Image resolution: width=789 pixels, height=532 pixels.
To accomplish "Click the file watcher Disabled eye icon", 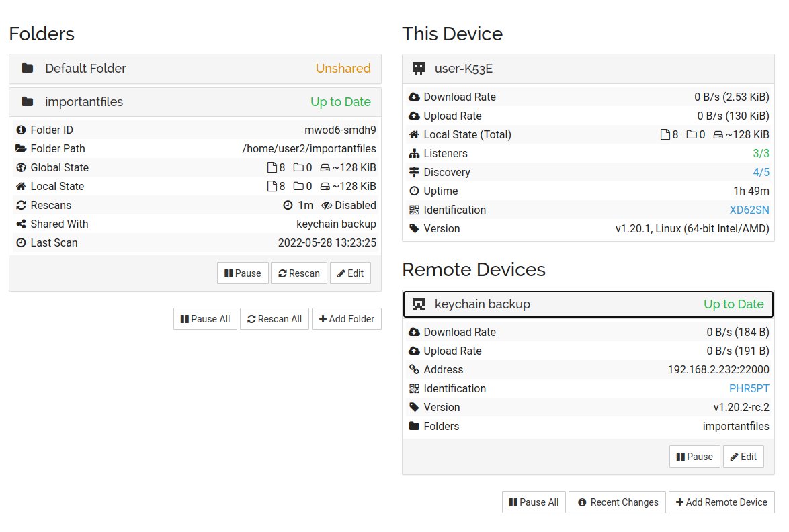I will 327,205.
